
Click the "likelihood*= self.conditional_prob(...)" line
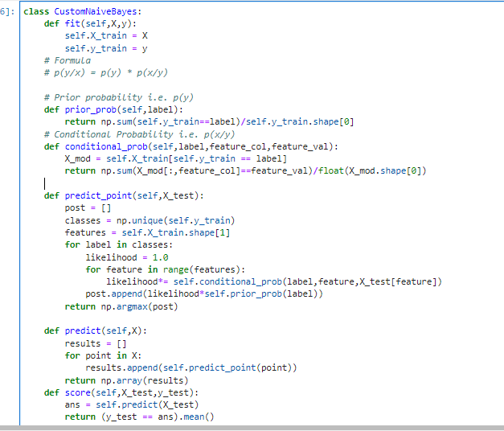coord(274,281)
